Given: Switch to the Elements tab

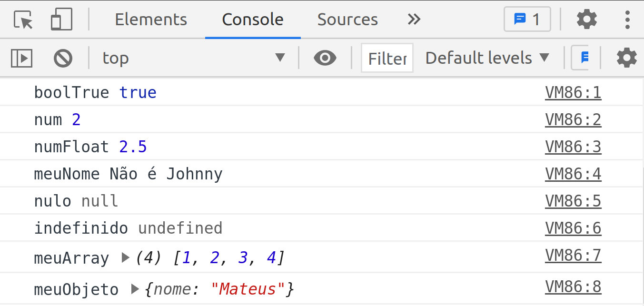Looking at the screenshot, I should (151, 19).
